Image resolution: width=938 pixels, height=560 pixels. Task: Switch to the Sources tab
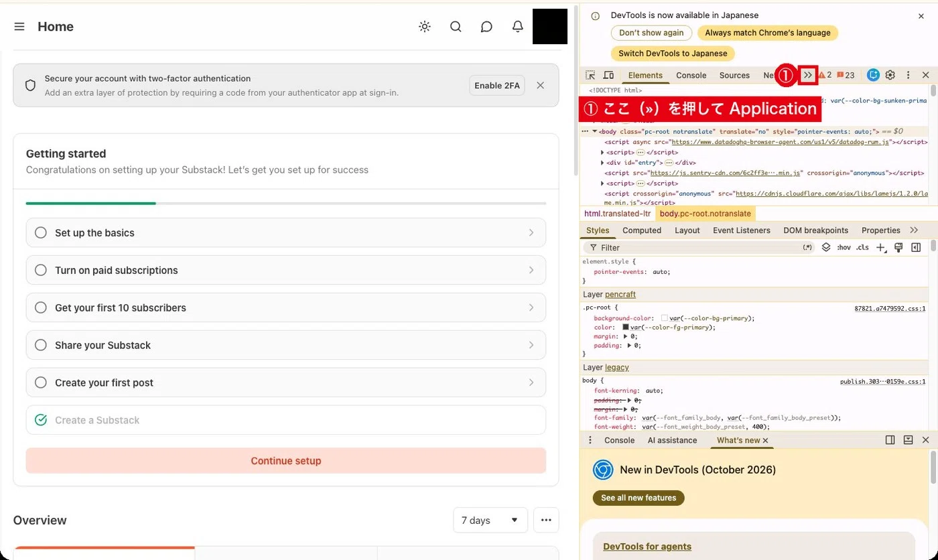[x=734, y=76]
